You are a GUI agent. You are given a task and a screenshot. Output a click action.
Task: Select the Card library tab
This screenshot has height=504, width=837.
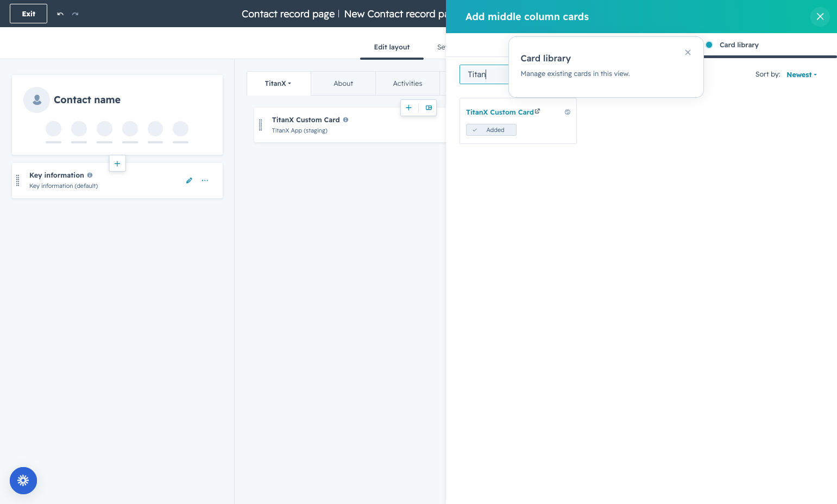[739, 45]
